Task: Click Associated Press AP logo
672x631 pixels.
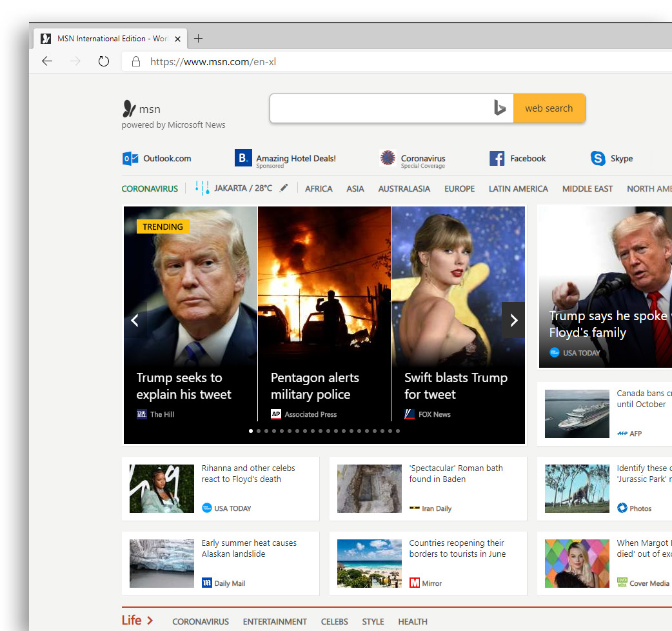Action: (x=275, y=414)
